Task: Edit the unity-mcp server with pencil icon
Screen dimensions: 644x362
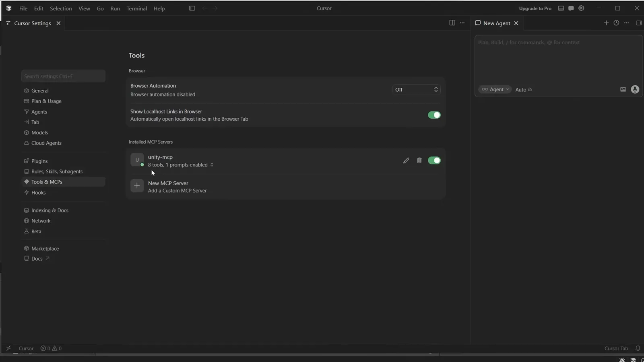Action: point(406,160)
